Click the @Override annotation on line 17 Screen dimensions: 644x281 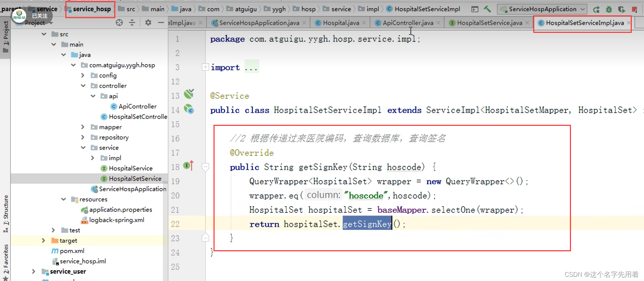(x=252, y=153)
